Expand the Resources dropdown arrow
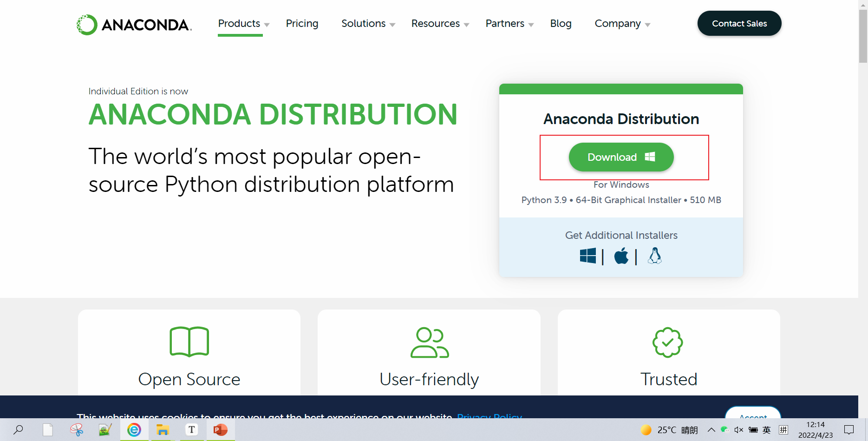868x441 pixels. pyautogui.click(x=466, y=25)
